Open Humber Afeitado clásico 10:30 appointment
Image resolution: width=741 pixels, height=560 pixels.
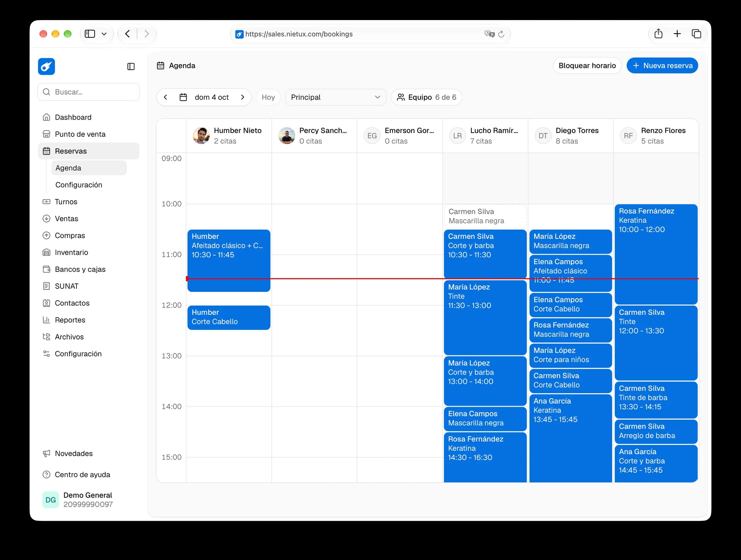tap(229, 261)
